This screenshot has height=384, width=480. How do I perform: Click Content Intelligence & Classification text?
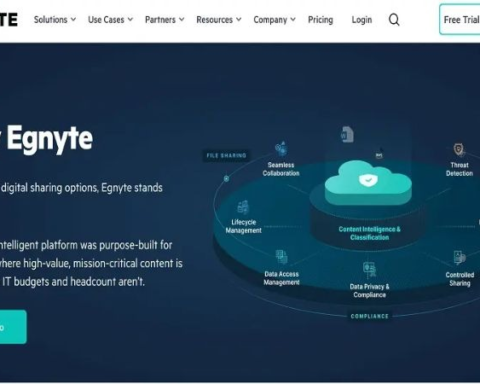[x=369, y=233]
